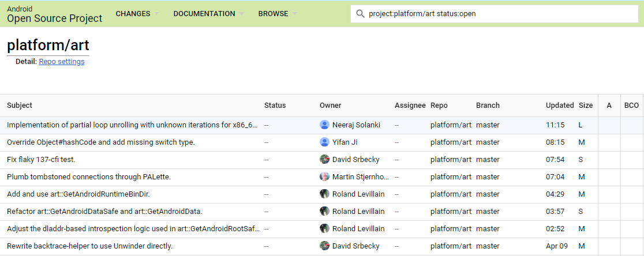
Task: Click Roland Levillain's avatar on GetAndroidRuntimeBinDir row
Action: click(x=324, y=194)
